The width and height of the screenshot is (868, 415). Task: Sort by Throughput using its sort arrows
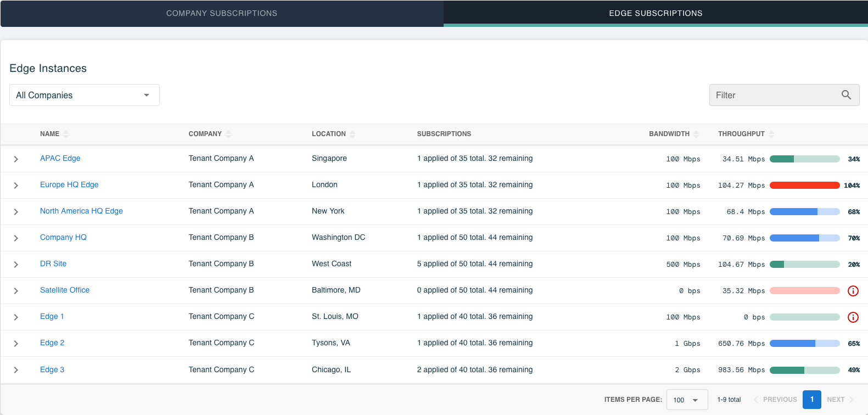click(x=771, y=134)
